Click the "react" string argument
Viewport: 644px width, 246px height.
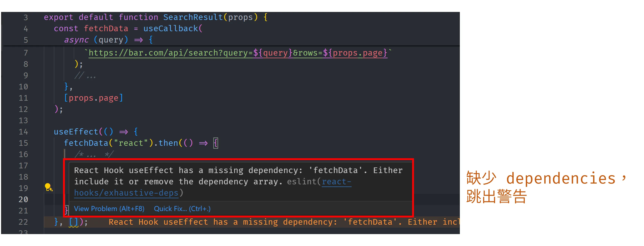pyautogui.click(x=131, y=143)
